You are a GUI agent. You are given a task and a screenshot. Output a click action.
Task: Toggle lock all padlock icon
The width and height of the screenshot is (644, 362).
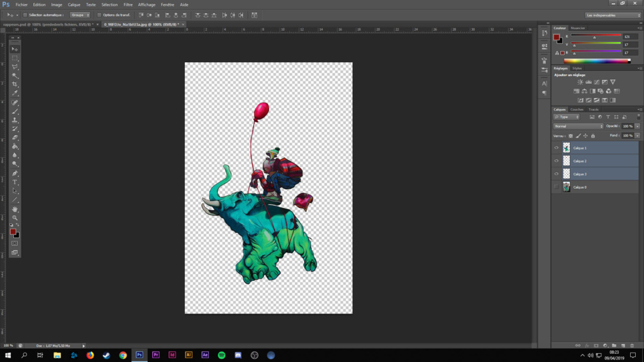click(x=593, y=136)
